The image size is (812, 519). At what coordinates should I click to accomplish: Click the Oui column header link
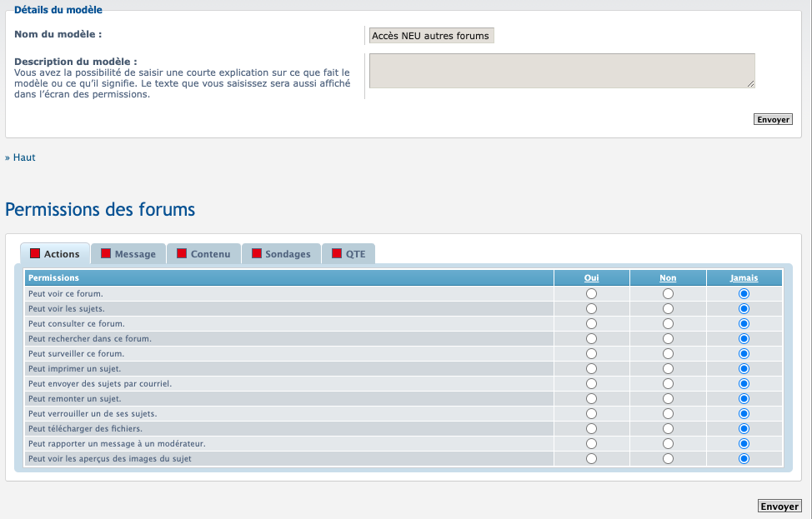[x=592, y=278]
